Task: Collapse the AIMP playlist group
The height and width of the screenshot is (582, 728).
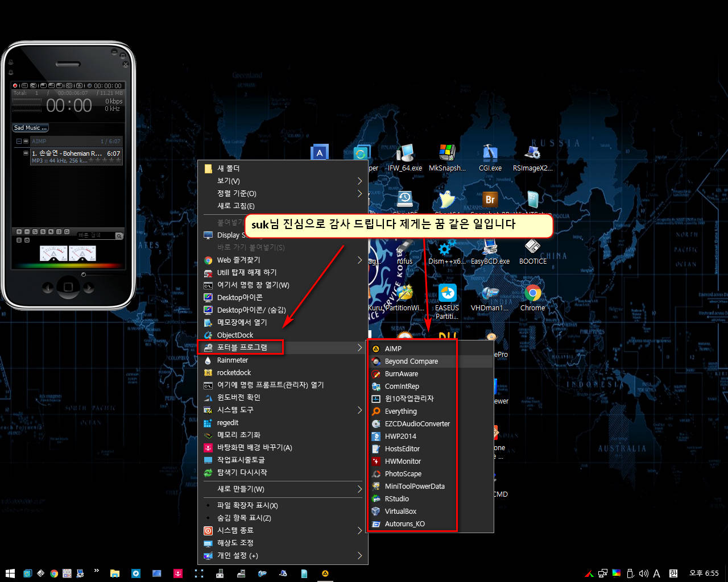Action: pyautogui.click(x=19, y=141)
